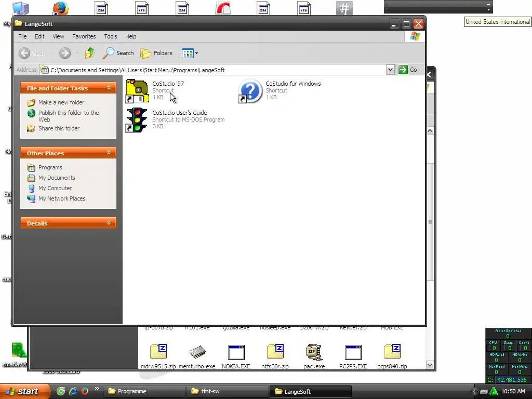Open the Views dropdown button
532x399 pixels.
190,53
